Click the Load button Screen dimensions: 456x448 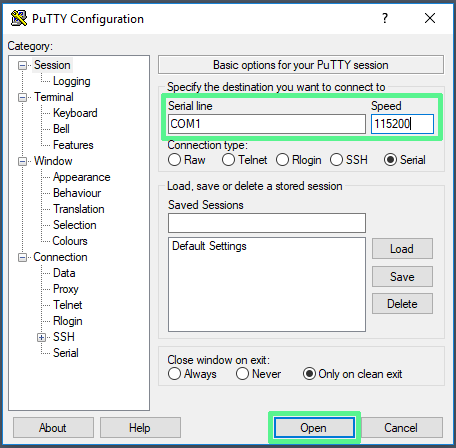pyautogui.click(x=402, y=249)
